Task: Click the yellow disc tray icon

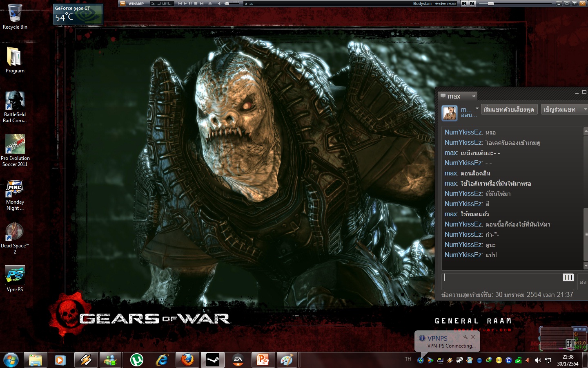Action: (x=499, y=360)
